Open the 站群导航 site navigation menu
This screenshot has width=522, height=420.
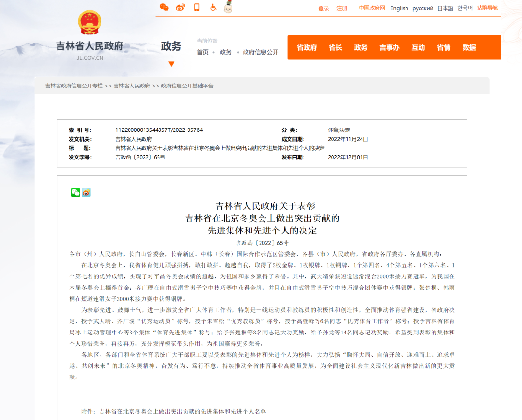487,8
